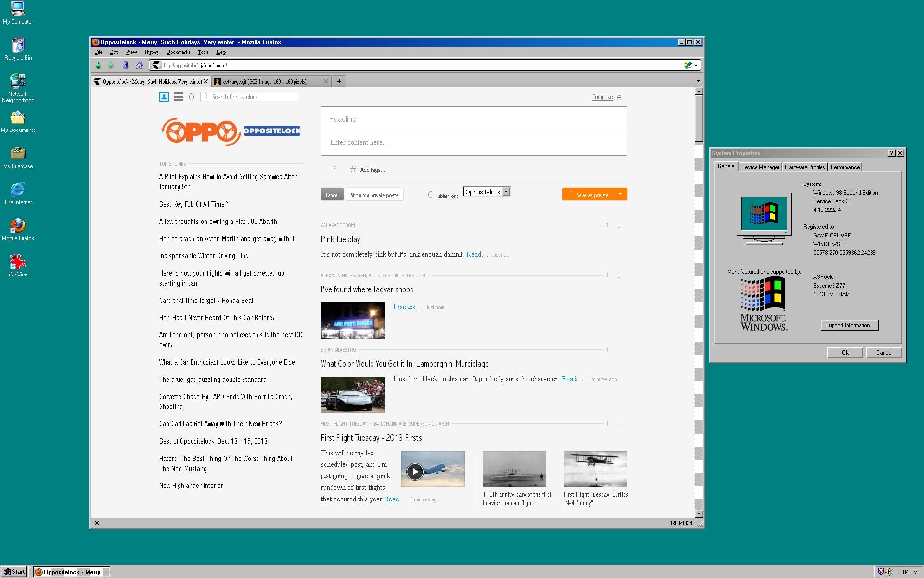Screen dimensions: 924x578
Task: Open My Computer desktop icon
Action: [x=18, y=13]
